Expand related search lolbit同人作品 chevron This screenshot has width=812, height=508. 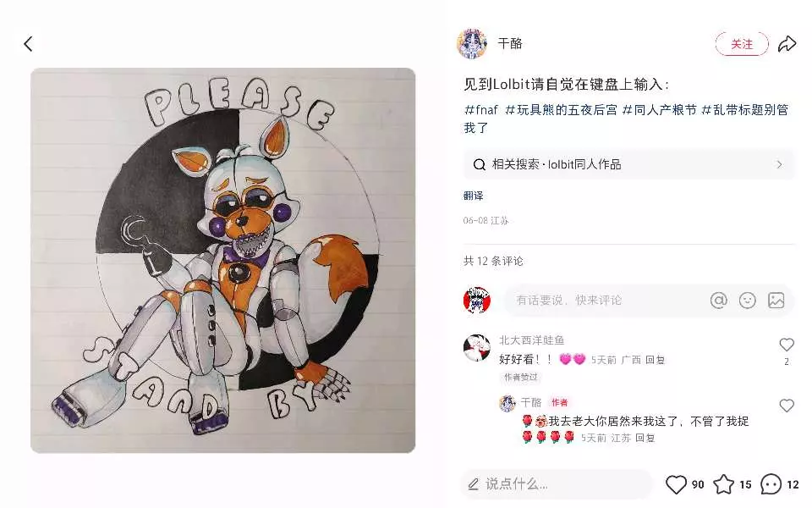click(779, 165)
